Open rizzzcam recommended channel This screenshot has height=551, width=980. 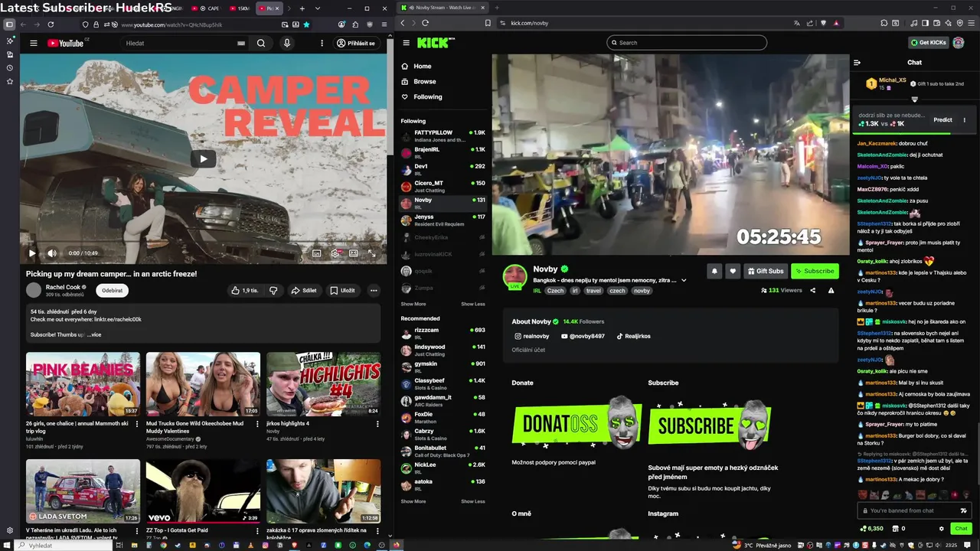[443, 334]
